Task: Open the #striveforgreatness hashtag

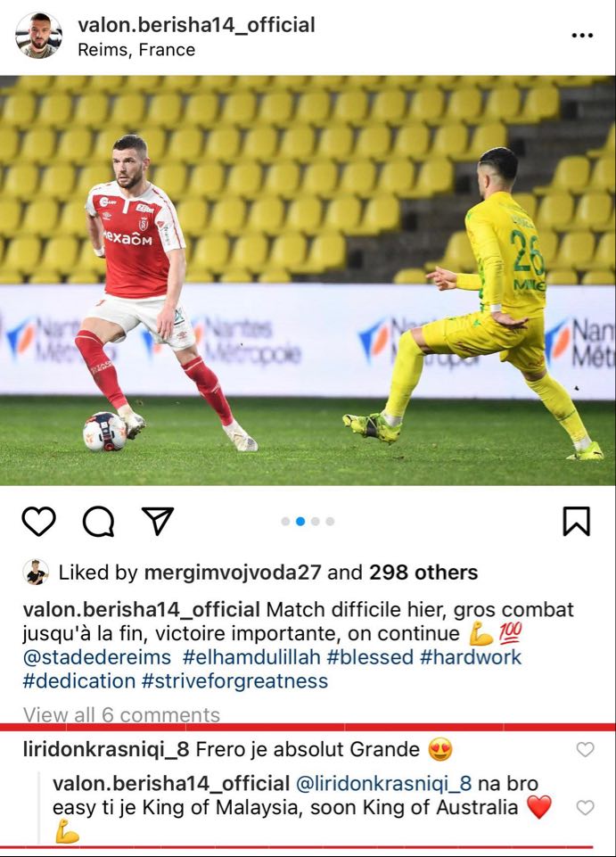Action: [234, 681]
